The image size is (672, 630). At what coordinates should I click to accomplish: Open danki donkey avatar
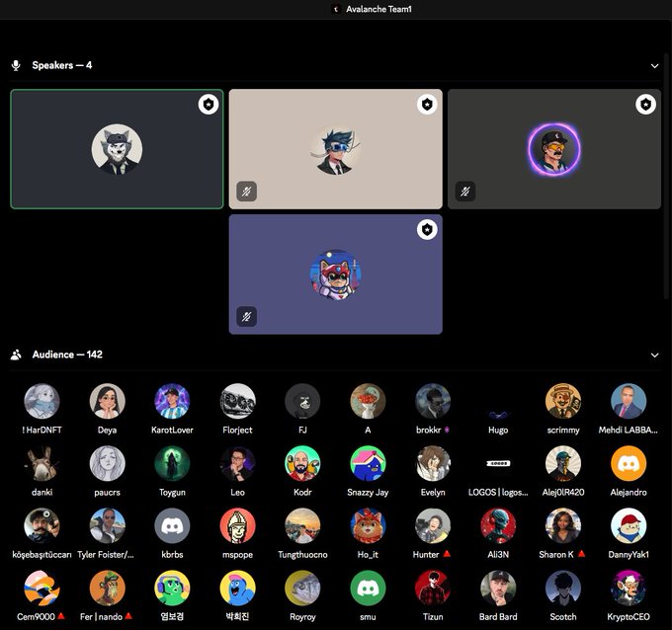click(x=42, y=463)
